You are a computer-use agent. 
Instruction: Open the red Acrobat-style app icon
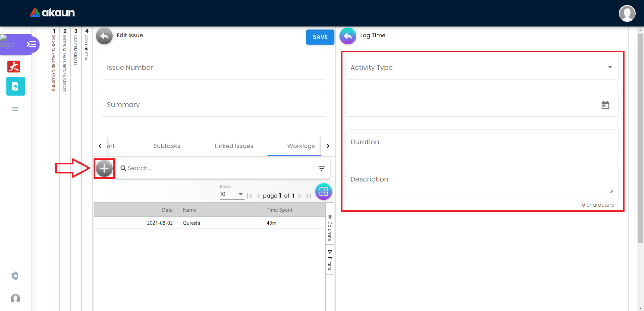14,66
